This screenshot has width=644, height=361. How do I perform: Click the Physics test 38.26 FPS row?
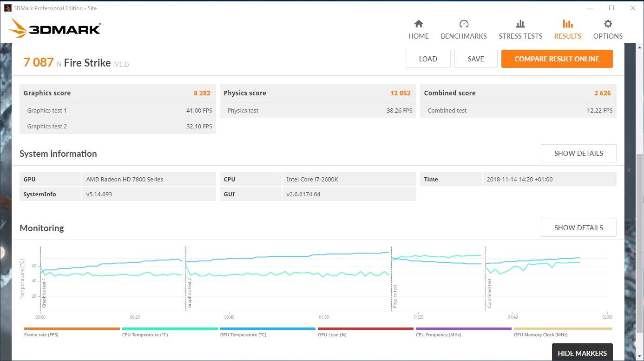318,110
